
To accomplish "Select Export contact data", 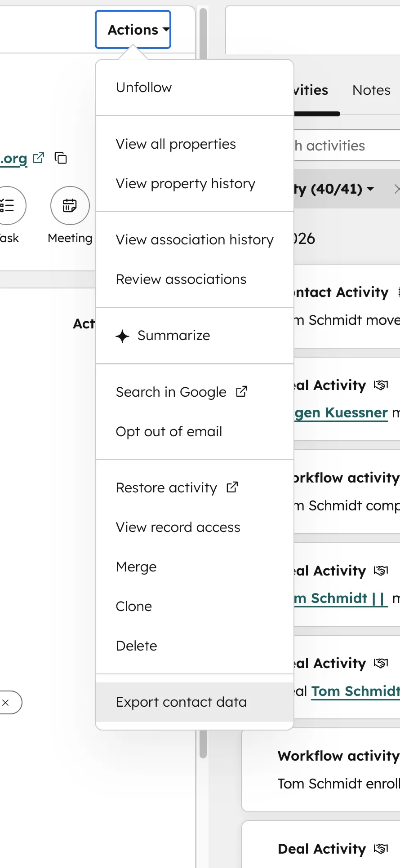I will click(181, 702).
